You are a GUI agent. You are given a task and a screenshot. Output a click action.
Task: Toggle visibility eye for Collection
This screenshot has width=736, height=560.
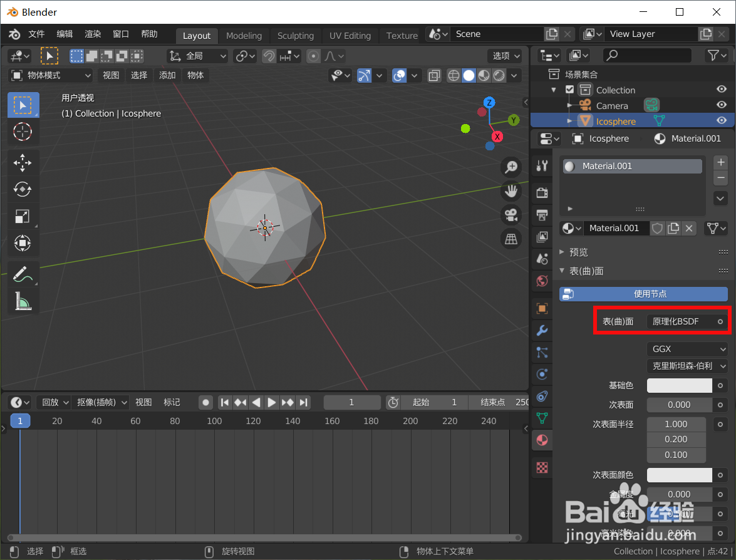click(722, 89)
